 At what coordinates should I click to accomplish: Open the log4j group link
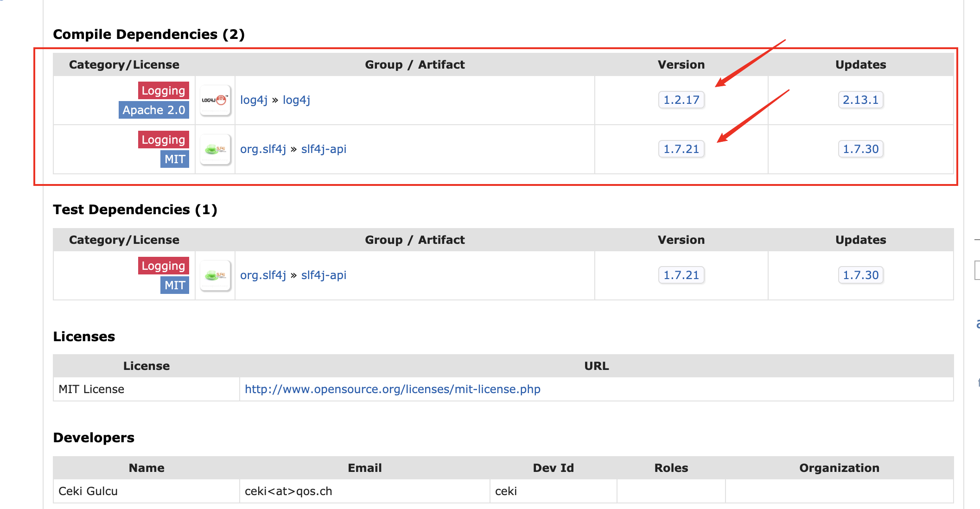pos(254,100)
